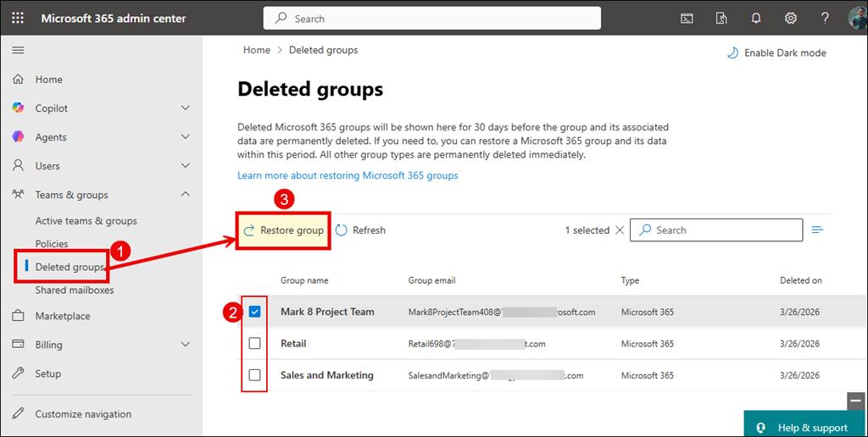This screenshot has height=437, width=868.
Task: Open Cloud Shell icon in header
Action: tap(687, 19)
